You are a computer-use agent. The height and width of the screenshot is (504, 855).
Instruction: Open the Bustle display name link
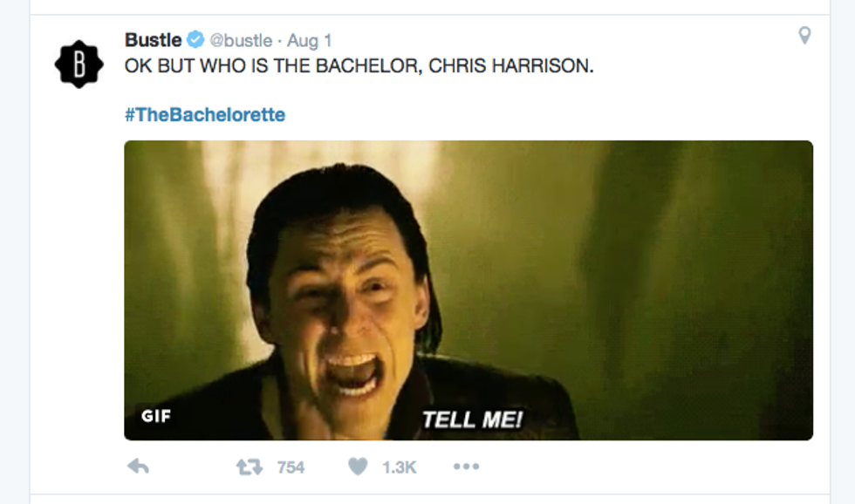pos(154,40)
